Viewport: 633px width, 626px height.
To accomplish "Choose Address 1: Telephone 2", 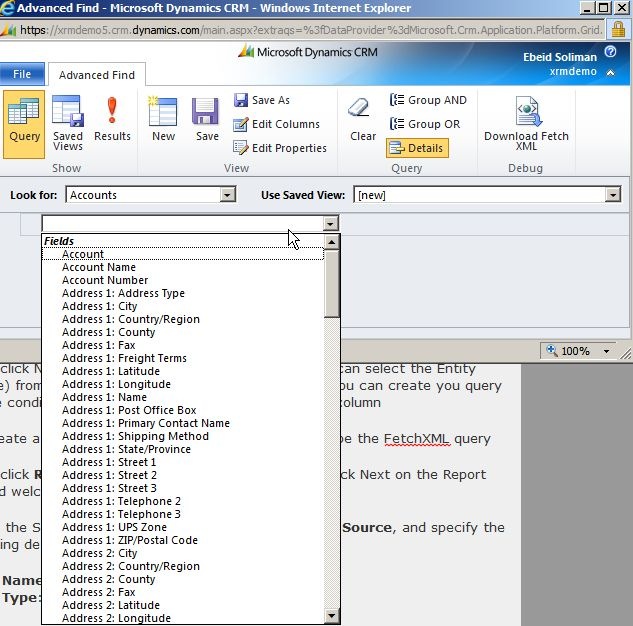I will click(183, 501).
